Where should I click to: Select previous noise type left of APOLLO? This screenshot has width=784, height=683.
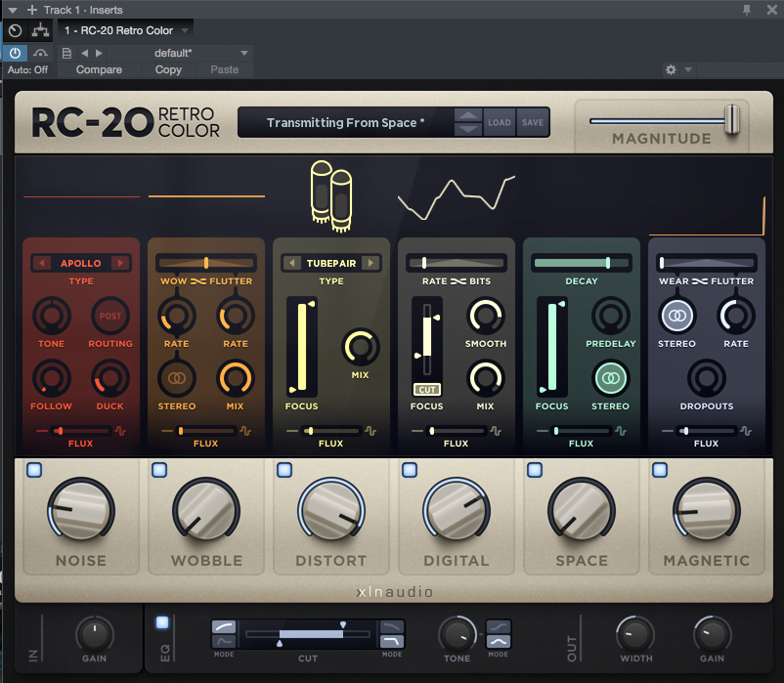pyautogui.click(x=42, y=263)
